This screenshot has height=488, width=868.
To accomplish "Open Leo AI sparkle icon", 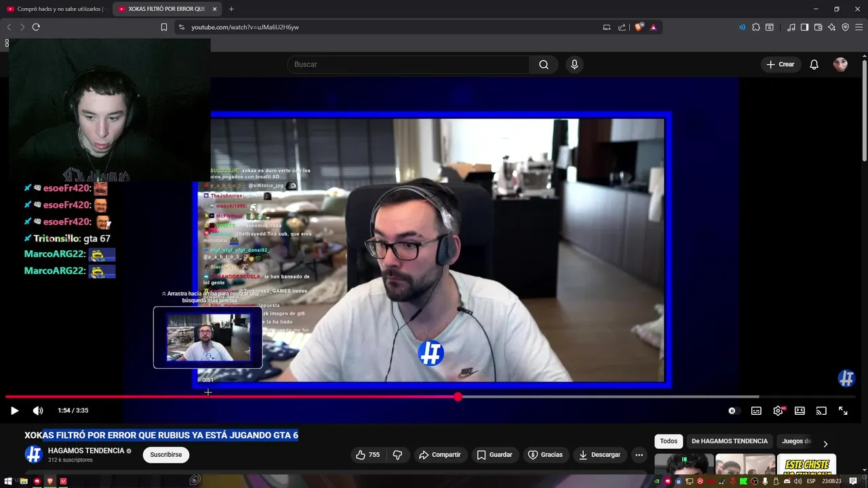I will (831, 27).
